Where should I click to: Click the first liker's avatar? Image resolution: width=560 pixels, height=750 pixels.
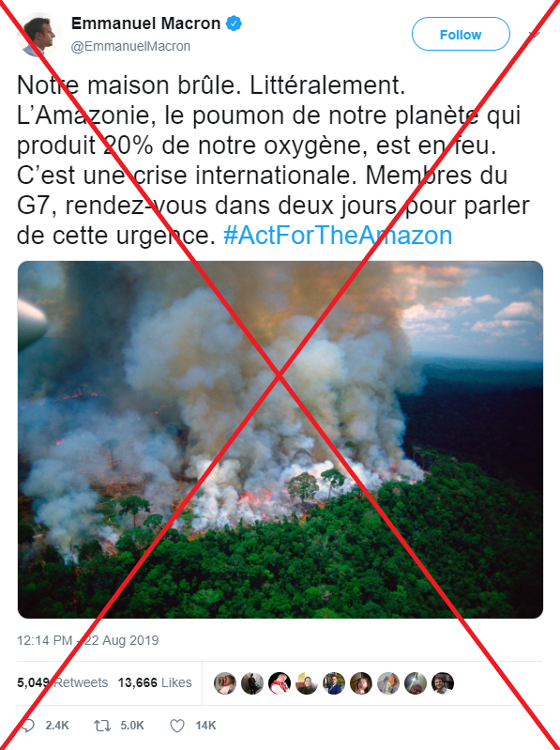coord(225,683)
